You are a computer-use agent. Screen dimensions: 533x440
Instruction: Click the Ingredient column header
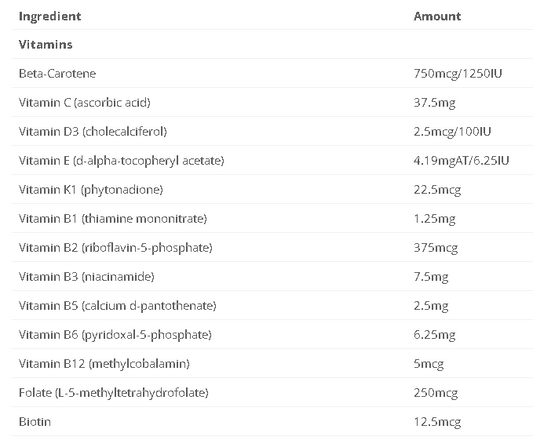click(x=50, y=16)
